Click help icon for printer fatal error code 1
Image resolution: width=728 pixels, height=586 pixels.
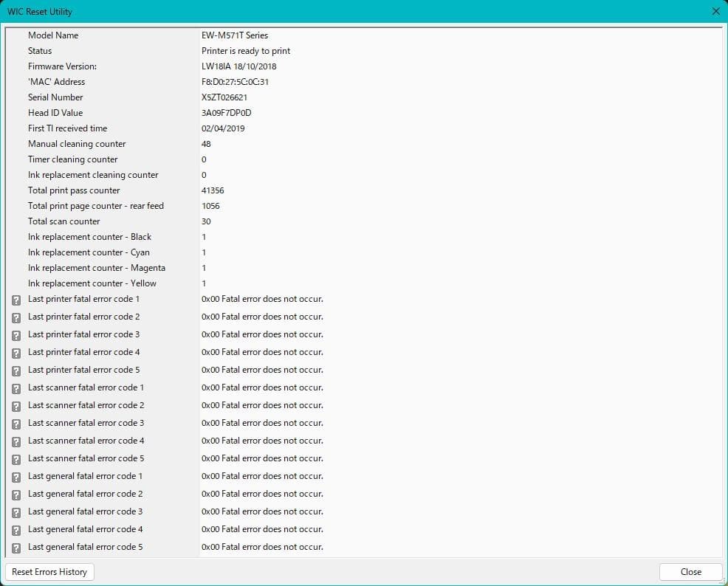(x=16, y=300)
